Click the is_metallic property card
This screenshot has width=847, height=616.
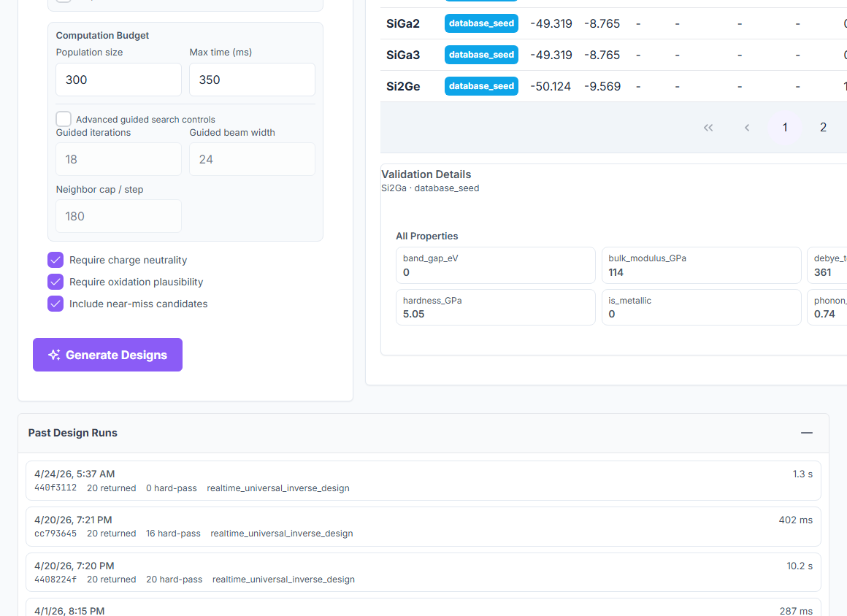701,307
